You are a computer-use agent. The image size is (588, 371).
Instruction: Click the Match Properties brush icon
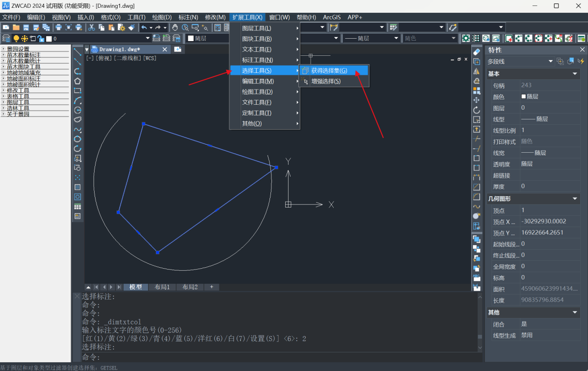131,27
